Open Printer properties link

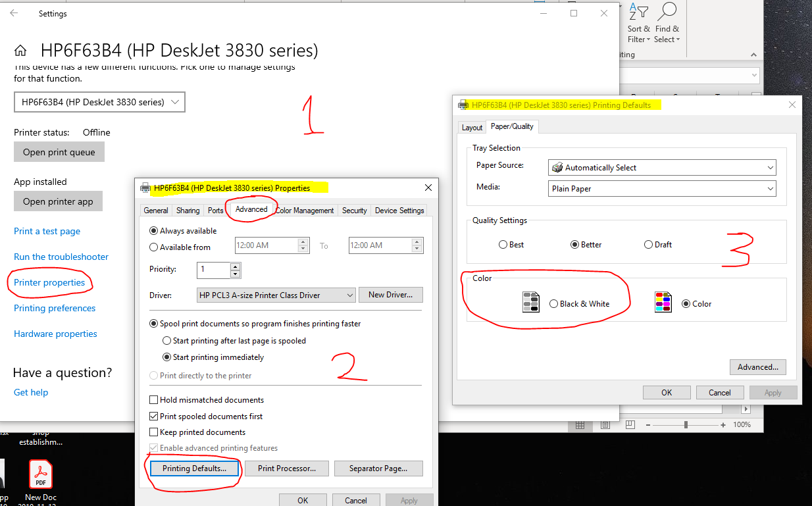pos(49,282)
